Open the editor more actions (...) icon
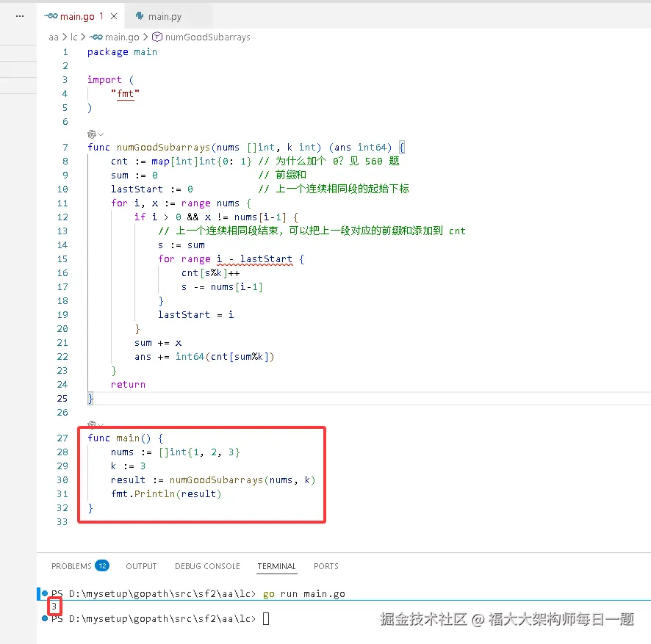Screen dimensions: 651x644 (x=19, y=15)
